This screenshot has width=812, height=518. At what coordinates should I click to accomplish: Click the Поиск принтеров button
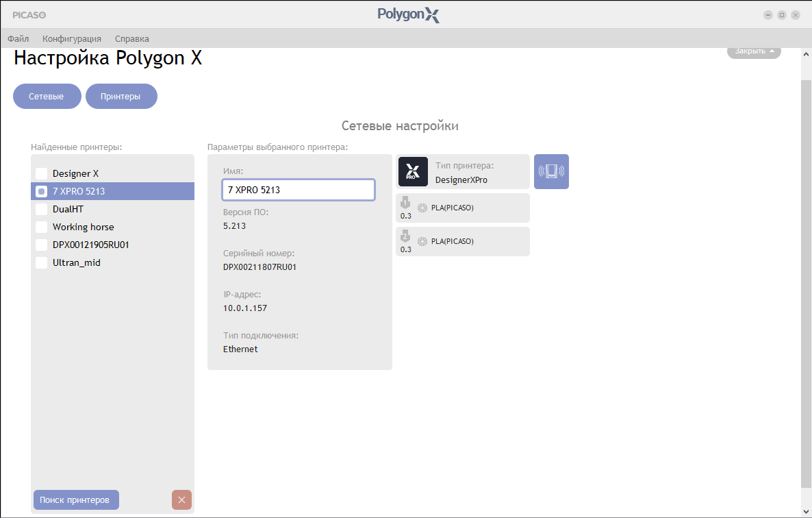76,500
